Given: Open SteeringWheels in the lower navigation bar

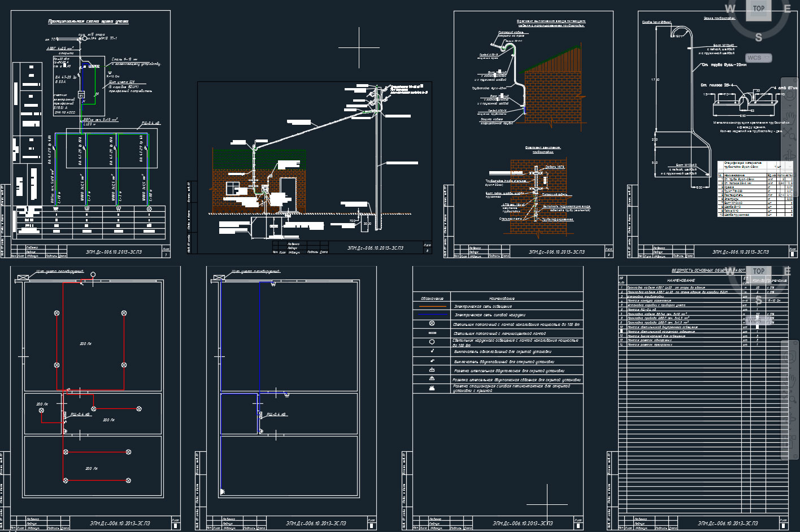Looking at the screenshot, I should (790, 357).
